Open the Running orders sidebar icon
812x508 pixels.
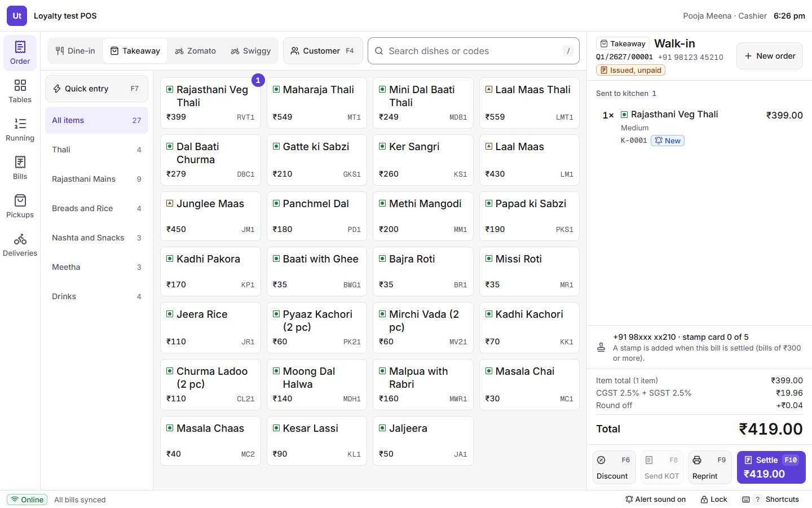pyautogui.click(x=20, y=130)
